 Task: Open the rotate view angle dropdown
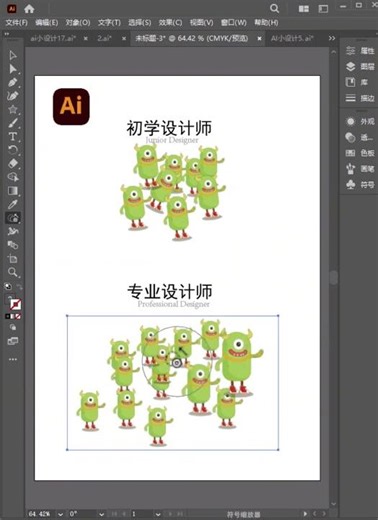point(101,514)
